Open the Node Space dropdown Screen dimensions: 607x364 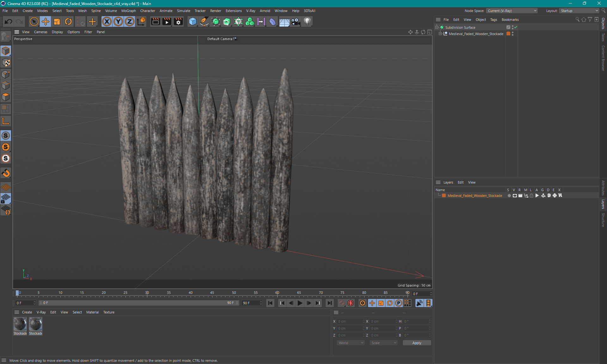512,11
